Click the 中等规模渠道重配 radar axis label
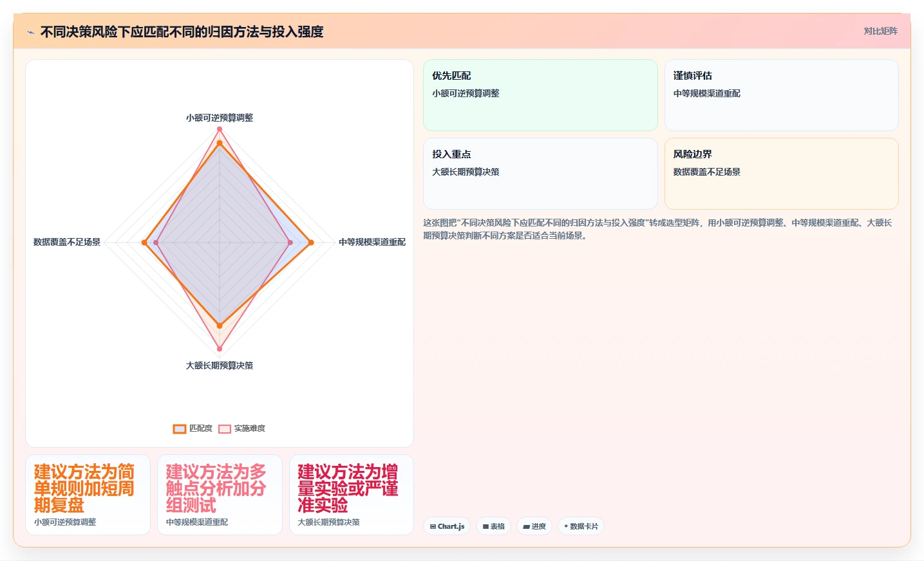Viewport: 924px width, 561px height. [372, 242]
